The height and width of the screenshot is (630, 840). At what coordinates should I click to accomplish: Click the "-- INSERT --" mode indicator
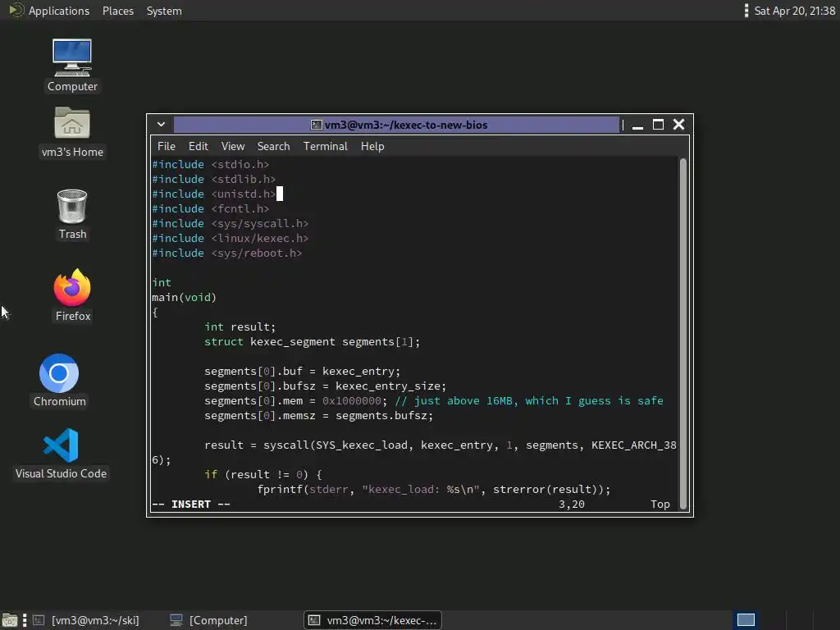coord(191,504)
